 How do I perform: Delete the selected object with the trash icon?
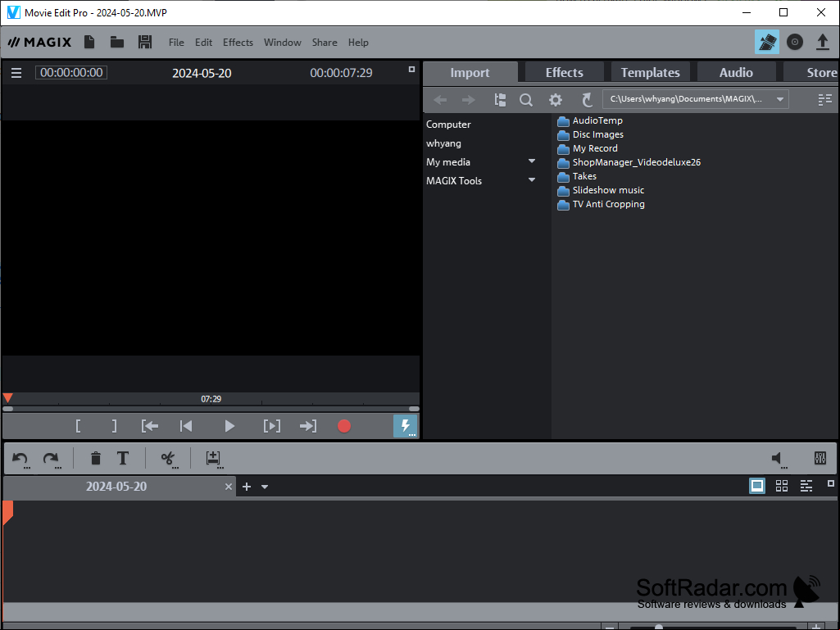pos(95,459)
